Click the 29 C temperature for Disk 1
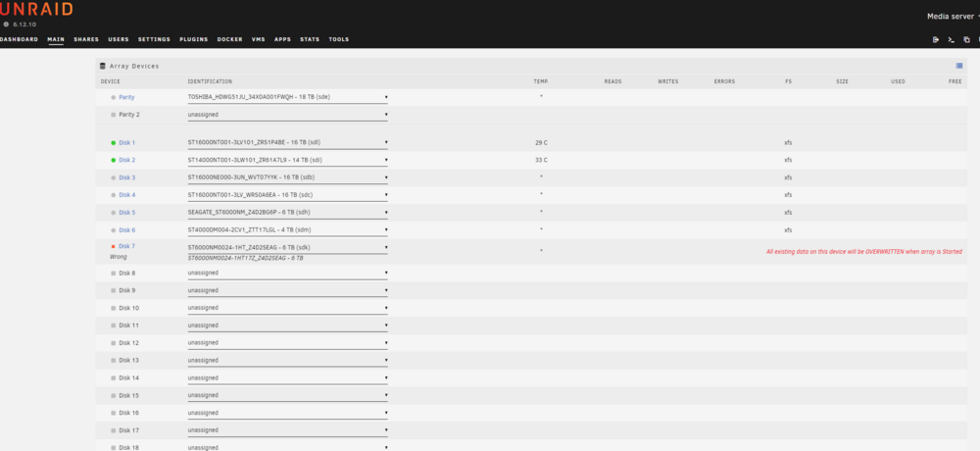This screenshot has height=451, width=980. point(541,142)
